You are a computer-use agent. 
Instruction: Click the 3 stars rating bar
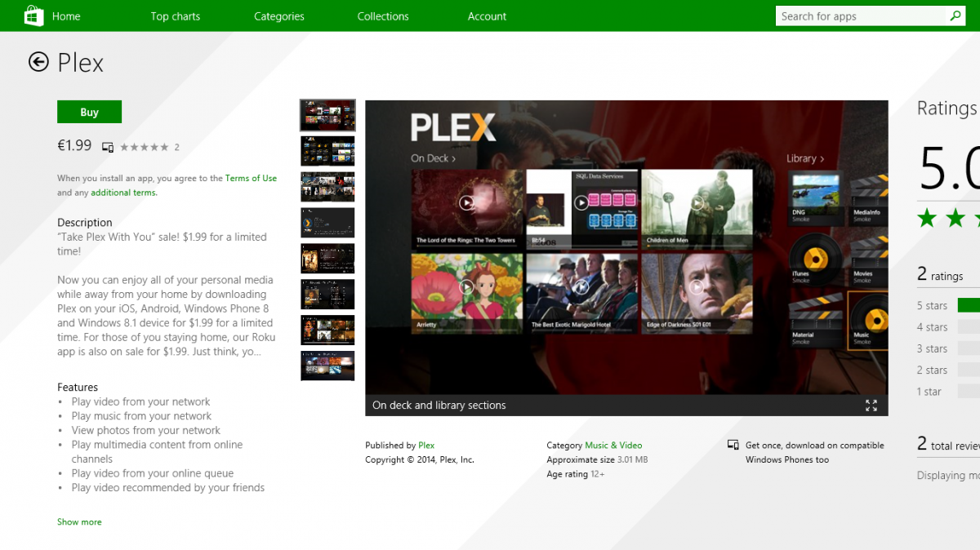pyautogui.click(x=969, y=348)
